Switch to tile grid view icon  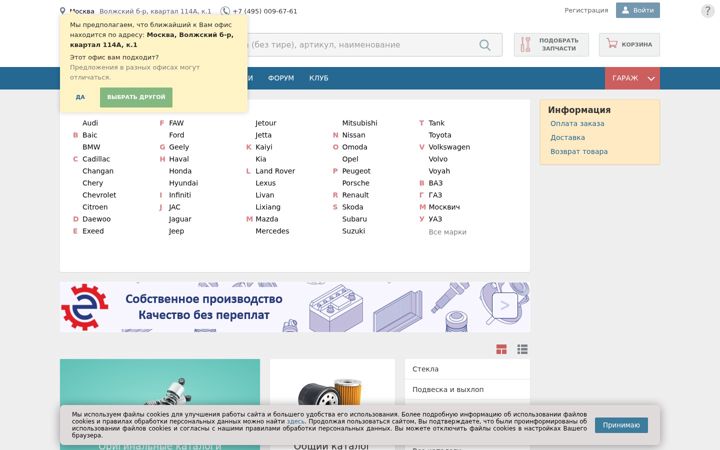point(501,349)
